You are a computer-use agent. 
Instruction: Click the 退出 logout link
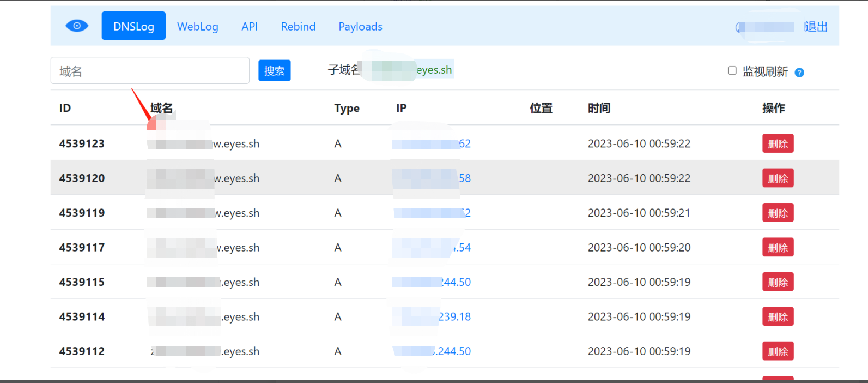point(816,27)
